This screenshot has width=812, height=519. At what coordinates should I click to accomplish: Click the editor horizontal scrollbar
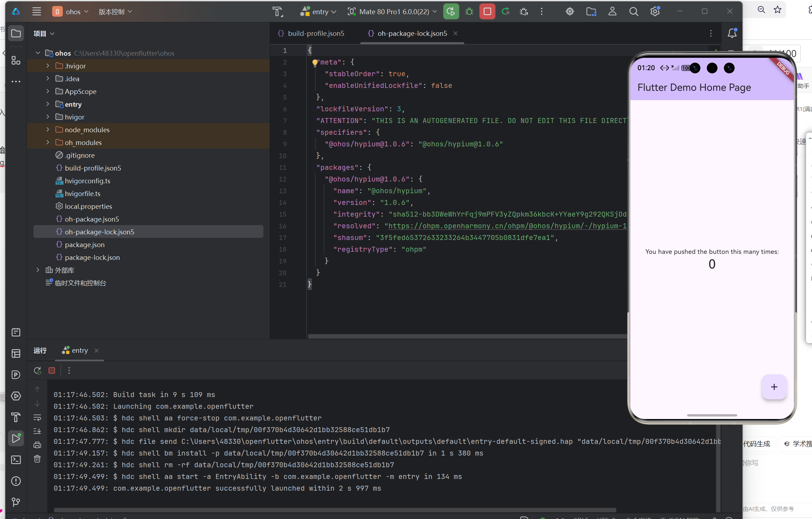[x=461, y=336]
